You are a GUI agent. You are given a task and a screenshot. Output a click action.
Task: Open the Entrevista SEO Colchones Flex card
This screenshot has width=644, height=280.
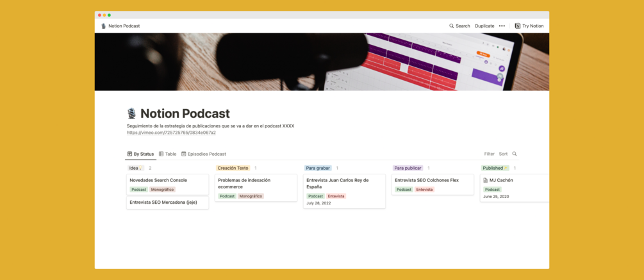click(x=433, y=185)
